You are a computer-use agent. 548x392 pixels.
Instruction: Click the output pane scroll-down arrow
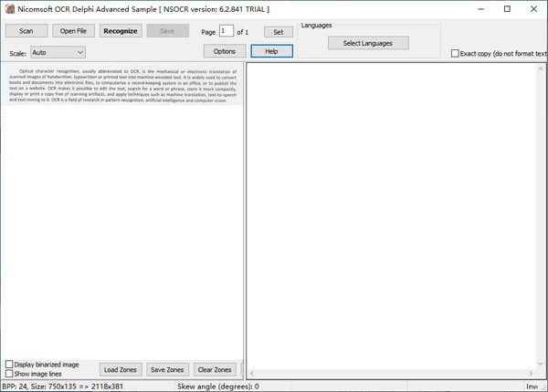[541, 364]
